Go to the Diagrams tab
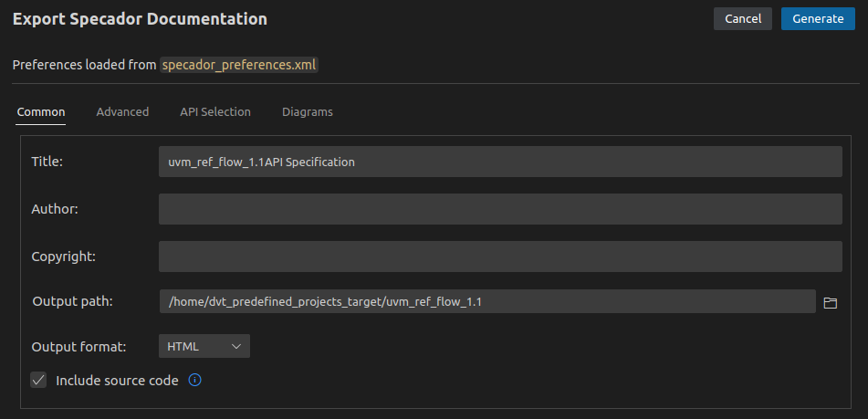Viewport: 868px width, 419px height. 307,112
